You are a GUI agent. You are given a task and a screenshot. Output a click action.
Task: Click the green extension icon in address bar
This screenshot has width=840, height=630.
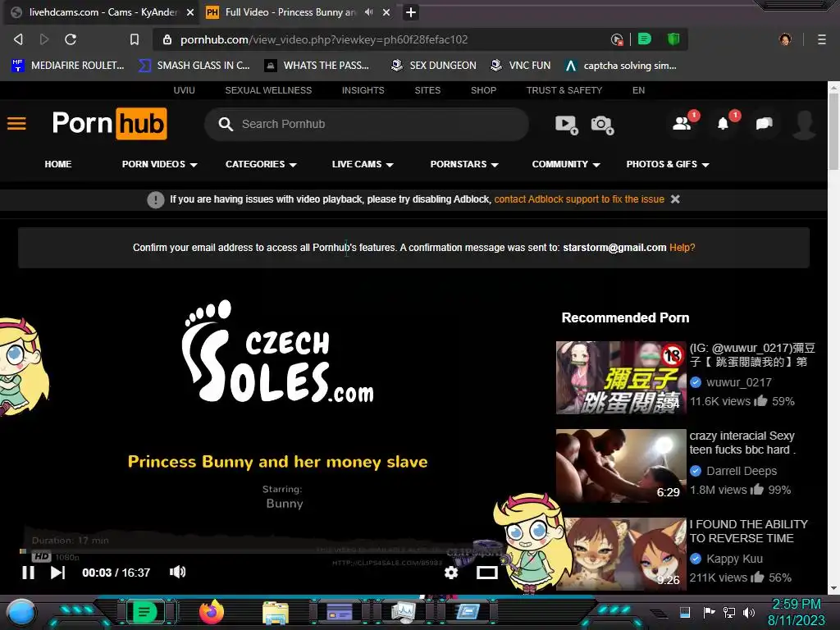click(x=645, y=39)
